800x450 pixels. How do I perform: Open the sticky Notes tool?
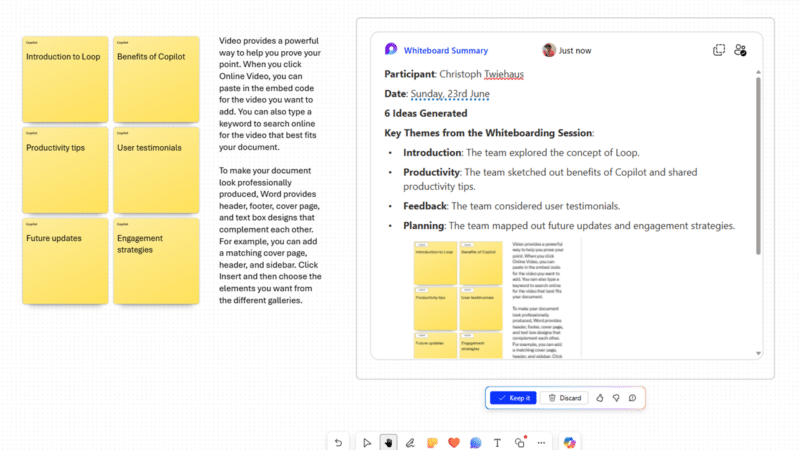click(x=432, y=442)
